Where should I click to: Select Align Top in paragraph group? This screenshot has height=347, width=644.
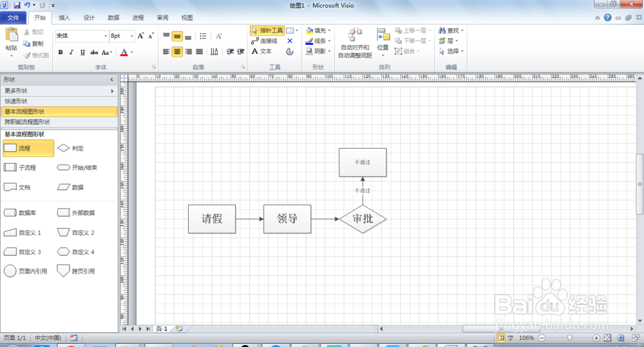click(166, 36)
